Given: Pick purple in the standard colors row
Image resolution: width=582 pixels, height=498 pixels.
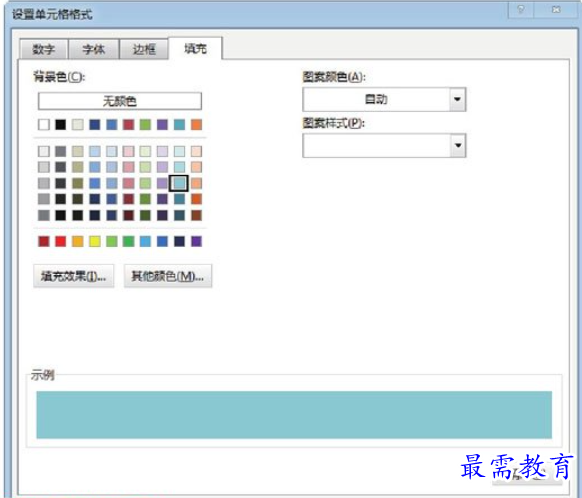Looking at the screenshot, I should tap(196, 241).
